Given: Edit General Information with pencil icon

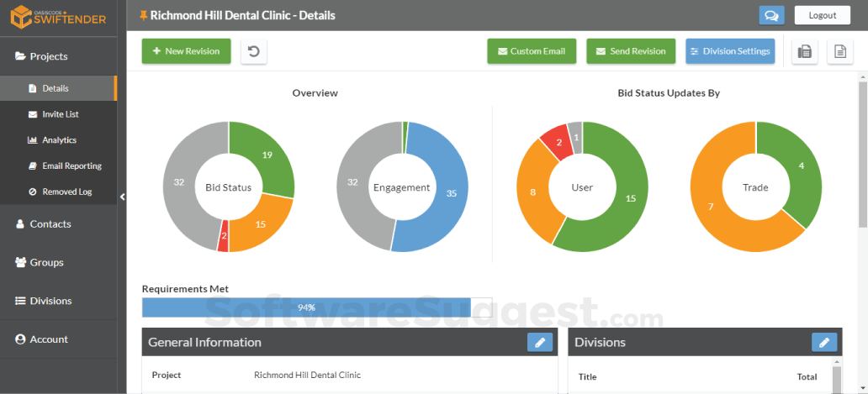Looking at the screenshot, I should (540, 342).
